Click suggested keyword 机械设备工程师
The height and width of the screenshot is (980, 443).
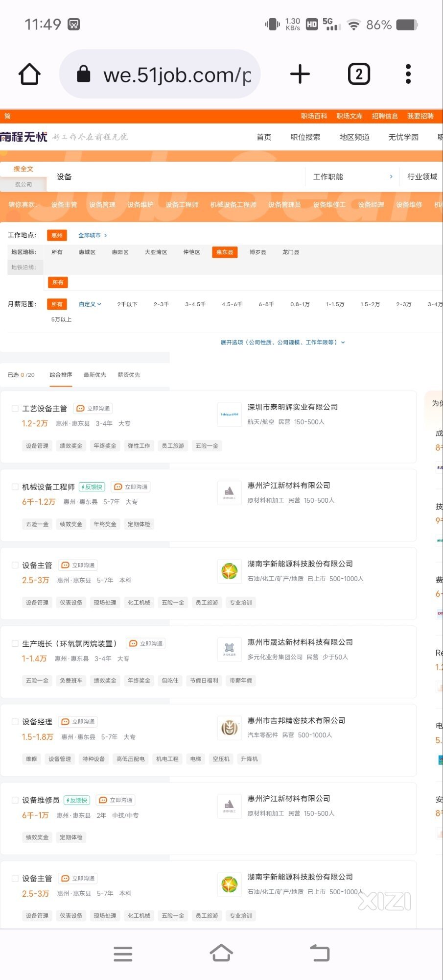coord(233,205)
